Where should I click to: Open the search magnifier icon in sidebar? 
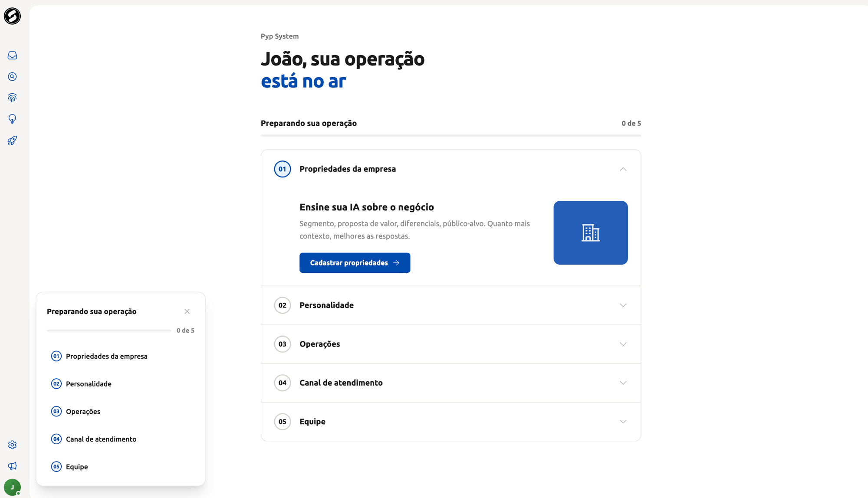pyautogui.click(x=12, y=77)
